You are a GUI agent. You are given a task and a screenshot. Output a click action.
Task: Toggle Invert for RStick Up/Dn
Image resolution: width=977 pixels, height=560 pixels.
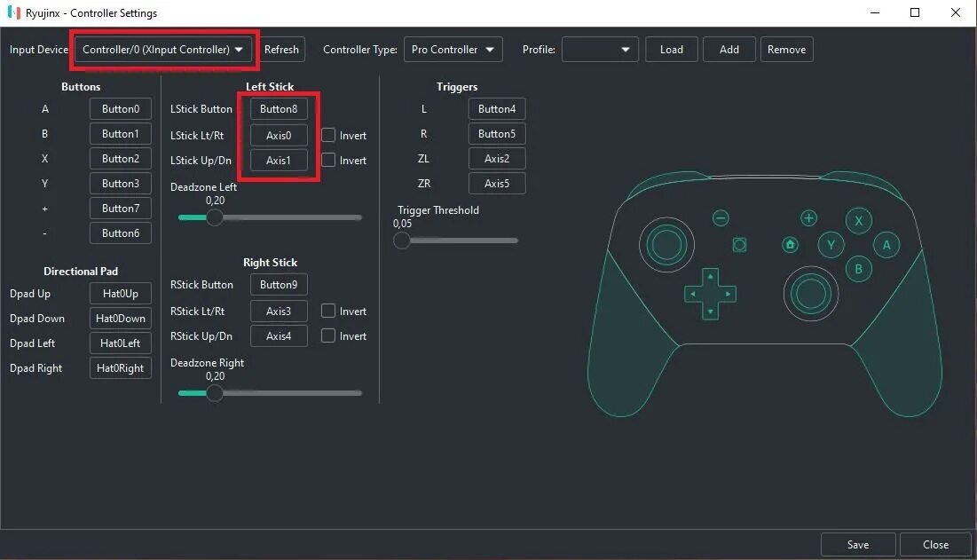[328, 335]
